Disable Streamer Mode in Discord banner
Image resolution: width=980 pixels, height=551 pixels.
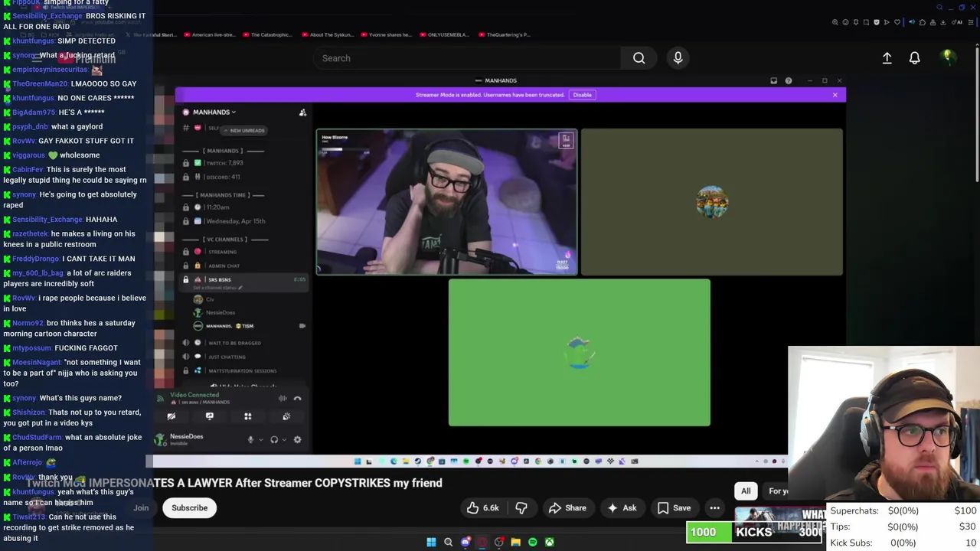(x=583, y=95)
